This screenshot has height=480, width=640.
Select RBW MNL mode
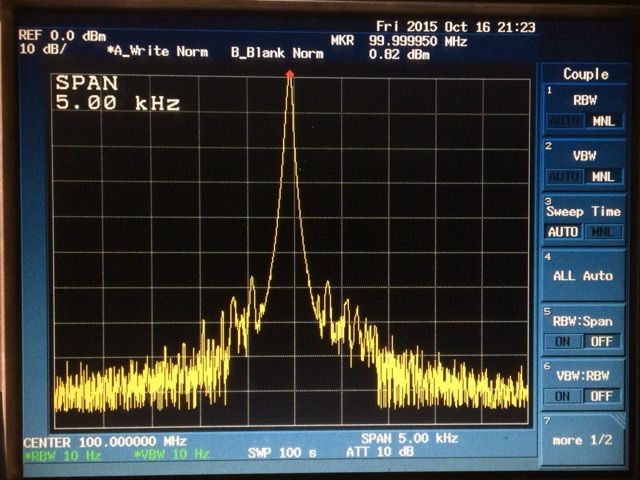click(604, 121)
